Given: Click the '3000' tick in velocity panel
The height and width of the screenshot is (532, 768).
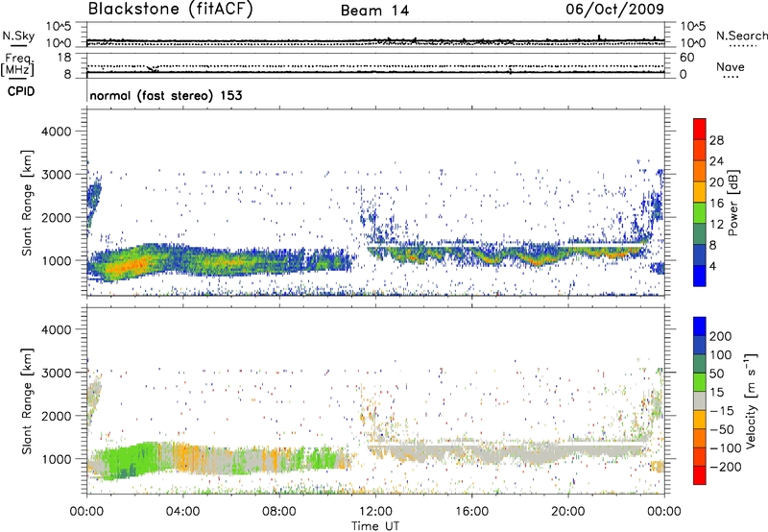Looking at the screenshot, I should [x=57, y=373].
